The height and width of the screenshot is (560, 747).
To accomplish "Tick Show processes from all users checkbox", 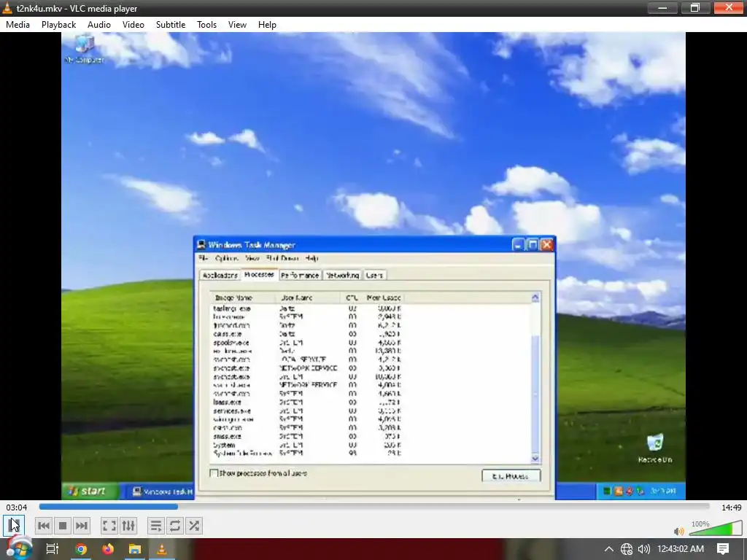I will point(214,472).
